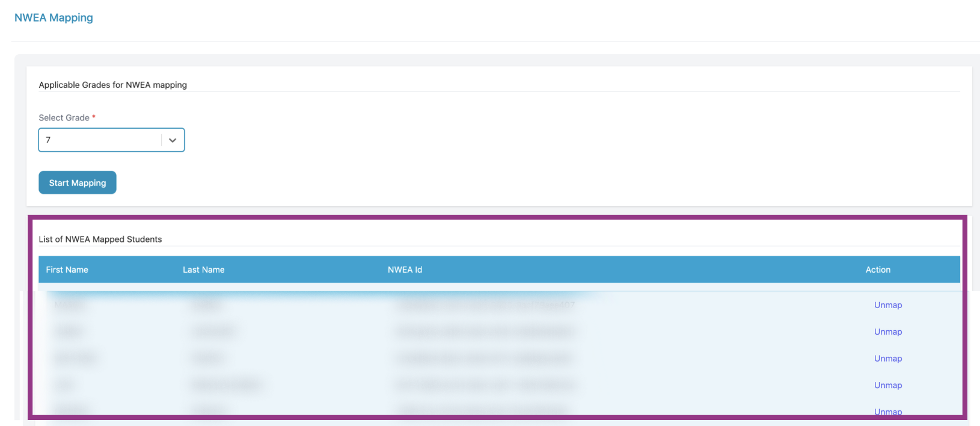Open the Select Grade dropdown arrow
Viewport: 980px width, 426px height.
coord(173,140)
